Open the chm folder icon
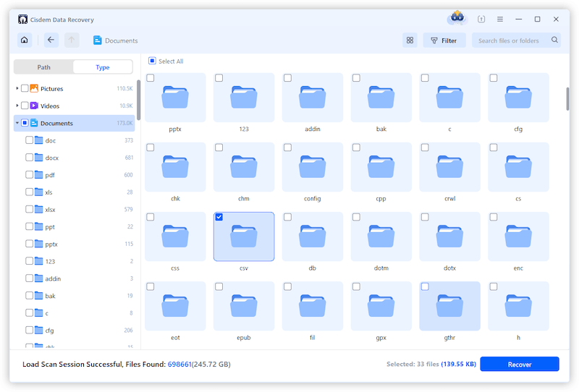 click(244, 167)
